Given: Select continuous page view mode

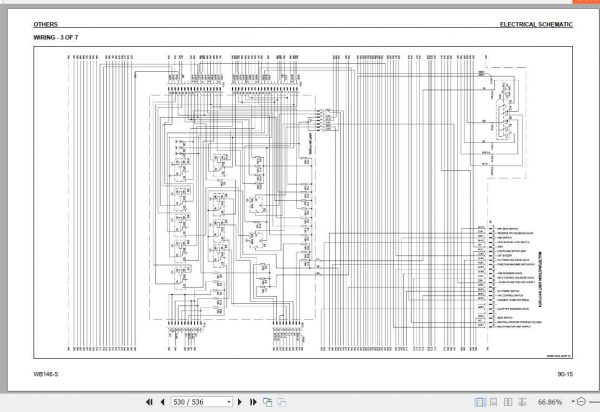Looking at the screenshot, I should pyautogui.click(x=494, y=402).
